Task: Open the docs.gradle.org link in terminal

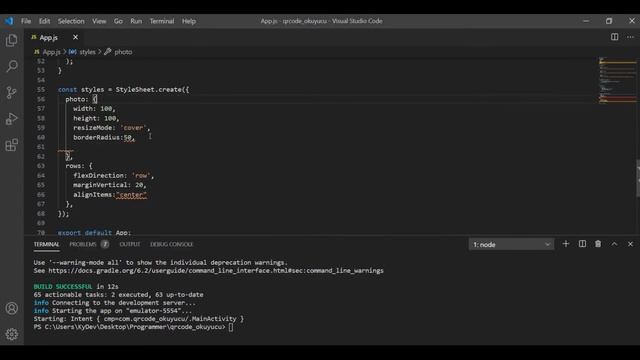Action: point(216,271)
